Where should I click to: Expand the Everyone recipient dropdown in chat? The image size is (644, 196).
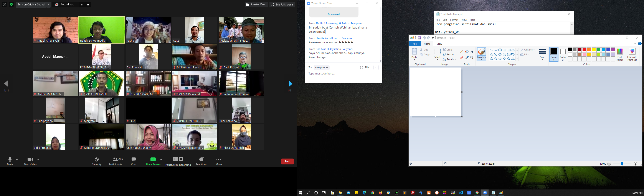tap(322, 68)
